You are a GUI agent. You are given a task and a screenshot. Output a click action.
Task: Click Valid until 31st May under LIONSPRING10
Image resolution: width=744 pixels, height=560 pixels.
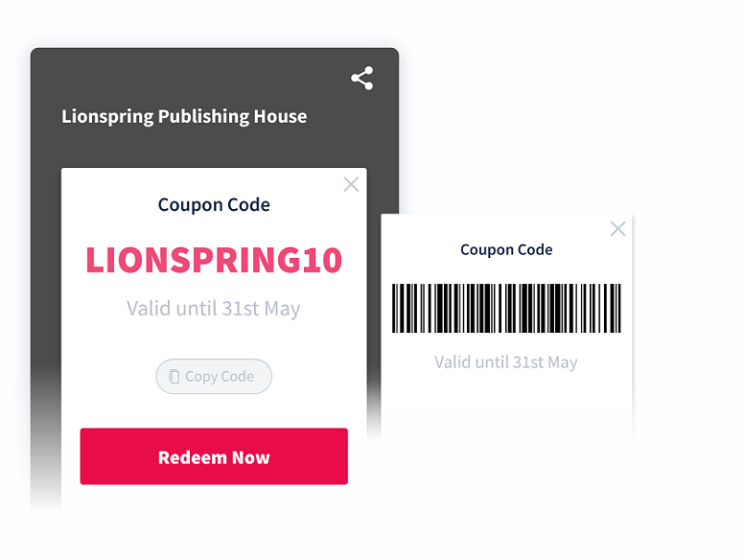[x=214, y=309]
